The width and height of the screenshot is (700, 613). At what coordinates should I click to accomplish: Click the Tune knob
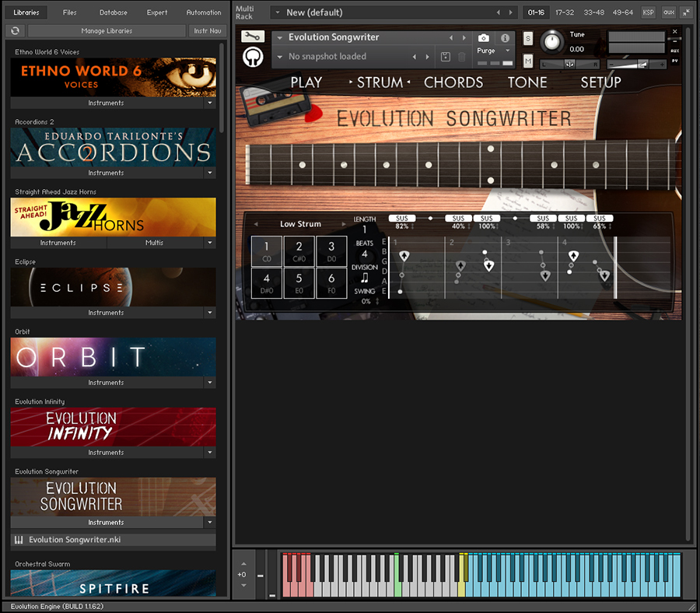pos(552,41)
